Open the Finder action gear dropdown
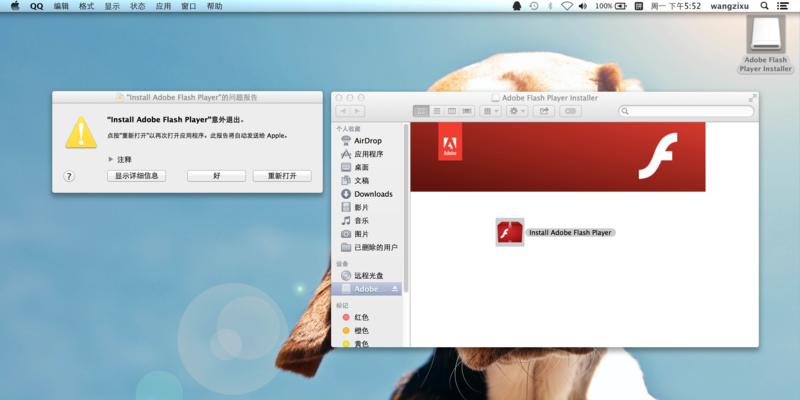 tap(517, 111)
